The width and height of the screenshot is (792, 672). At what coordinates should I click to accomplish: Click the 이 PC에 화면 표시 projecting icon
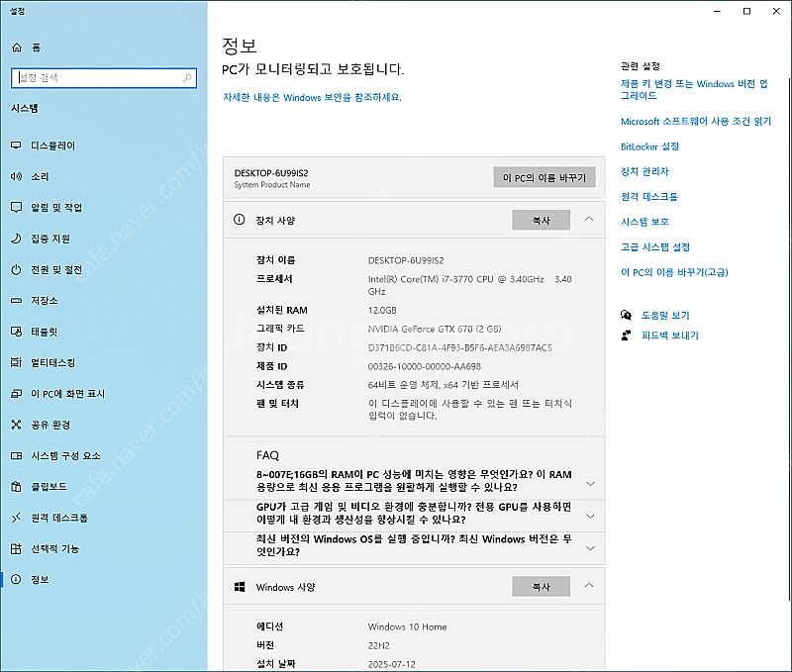(16, 393)
